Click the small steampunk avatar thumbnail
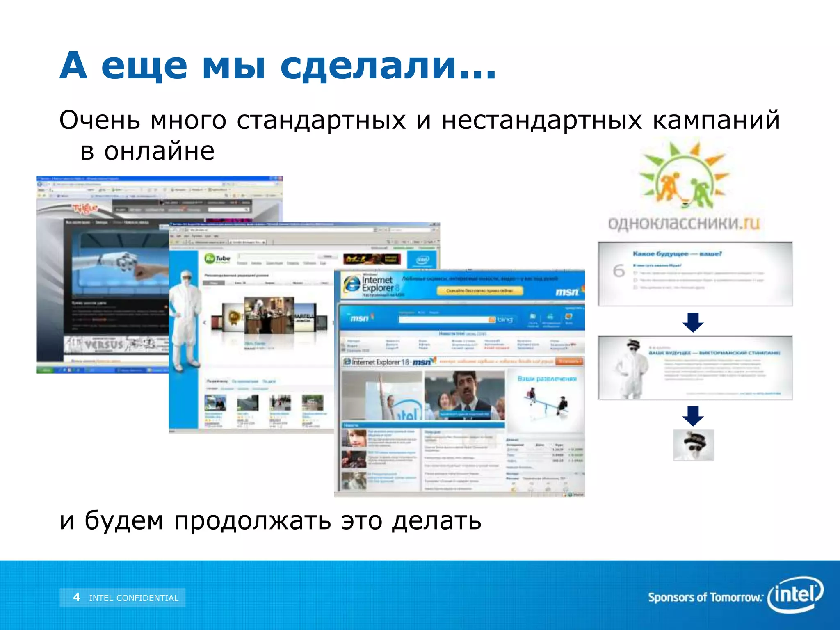Screen dimensions: 840x630 (x=693, y=445)
